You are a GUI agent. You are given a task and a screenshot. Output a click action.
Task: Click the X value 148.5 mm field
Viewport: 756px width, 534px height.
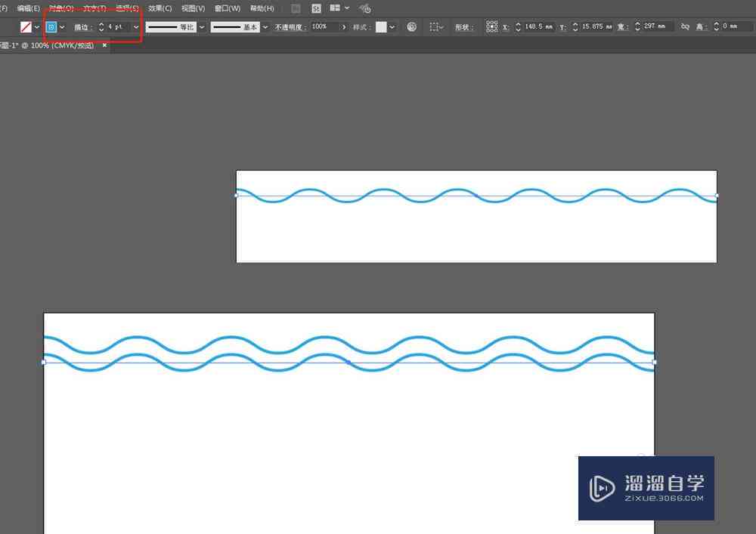coord(538,26)
